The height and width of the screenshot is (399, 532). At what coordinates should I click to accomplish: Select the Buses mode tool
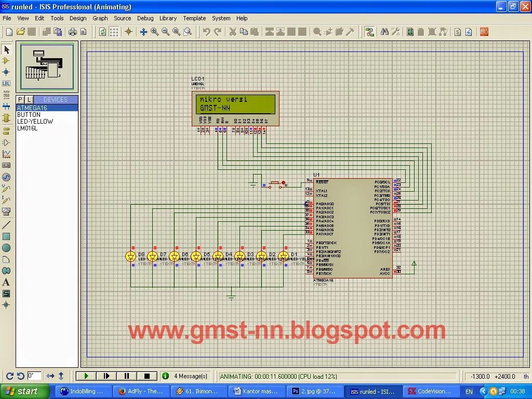pyautogui.click(x=6, y=107)
